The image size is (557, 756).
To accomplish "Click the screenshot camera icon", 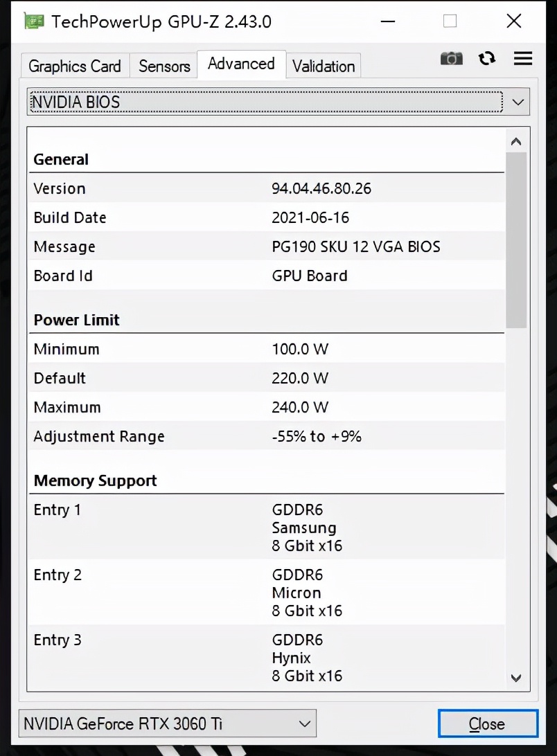I will [x=451, y=59].
